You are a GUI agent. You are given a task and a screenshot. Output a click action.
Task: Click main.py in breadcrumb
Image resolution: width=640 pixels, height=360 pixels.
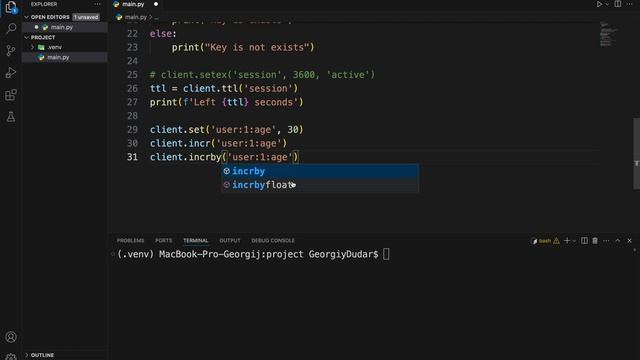(136, 17)
